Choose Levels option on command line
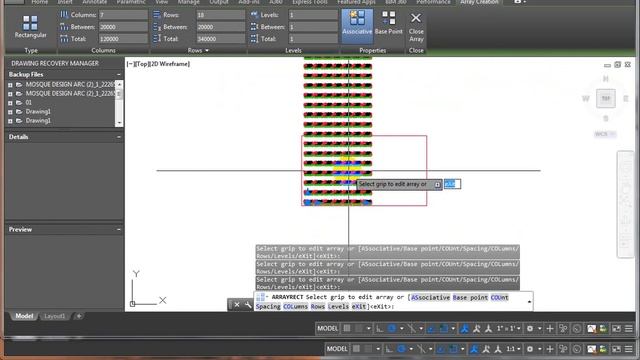 tap(338, 307)
